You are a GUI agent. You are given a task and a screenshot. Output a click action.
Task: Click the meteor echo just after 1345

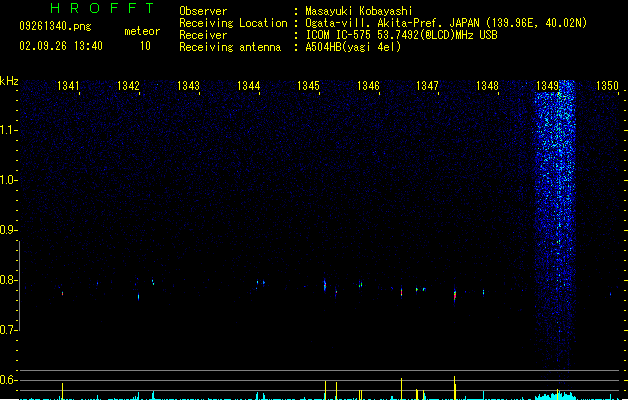point(325,285)
